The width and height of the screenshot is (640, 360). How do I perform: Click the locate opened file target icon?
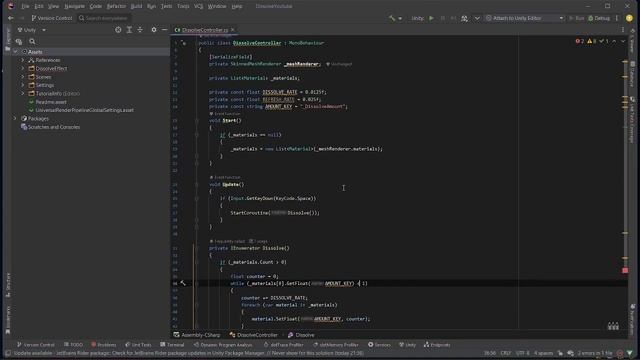pyautogui.click(x=118, y=30)
